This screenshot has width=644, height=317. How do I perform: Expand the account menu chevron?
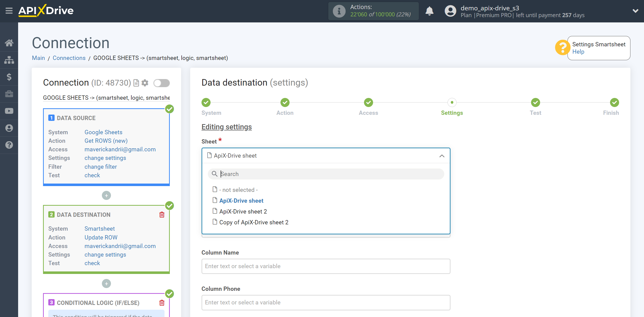coord(635,11)
